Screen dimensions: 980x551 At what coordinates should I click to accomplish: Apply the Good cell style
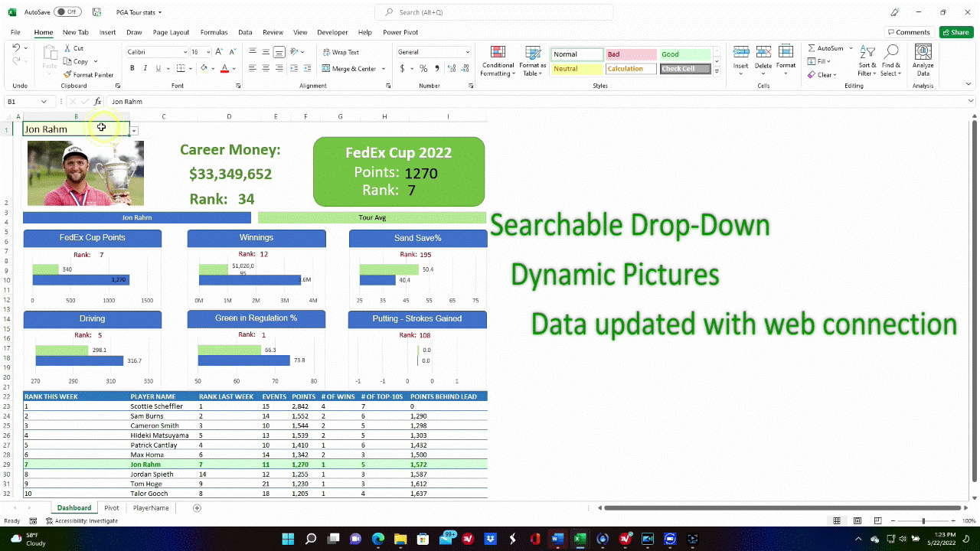click(x=685, y=54)
